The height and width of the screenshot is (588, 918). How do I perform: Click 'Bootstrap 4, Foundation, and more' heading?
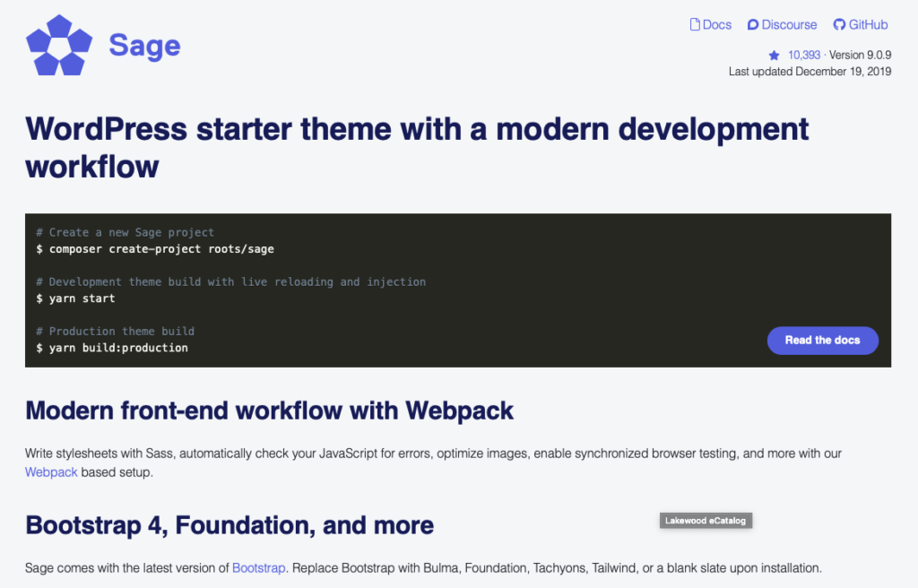pos(229,525)
